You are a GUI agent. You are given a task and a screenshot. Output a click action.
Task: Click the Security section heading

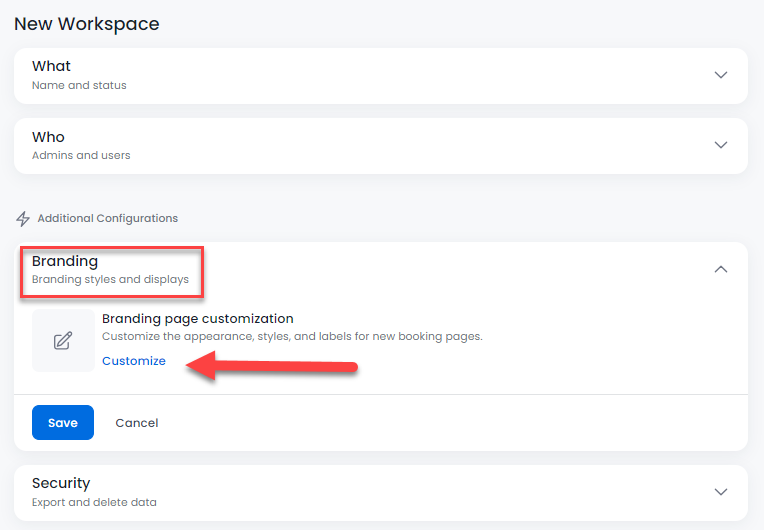point(61,483)
